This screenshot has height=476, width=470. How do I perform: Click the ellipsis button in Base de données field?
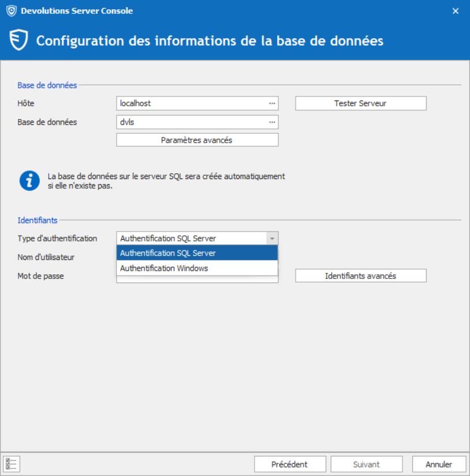click(272, 122)
